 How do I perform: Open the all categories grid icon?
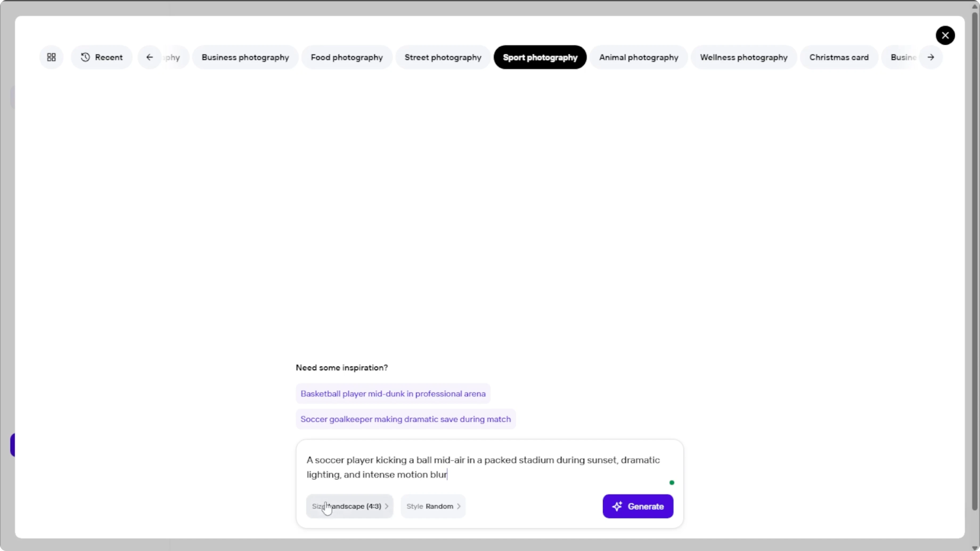(x=51, y=57)
